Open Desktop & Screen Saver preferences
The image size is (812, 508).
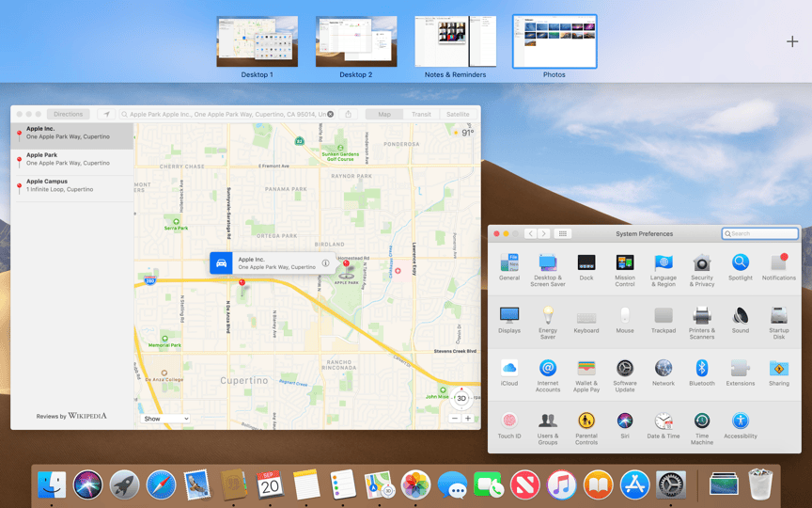point(547,270)
